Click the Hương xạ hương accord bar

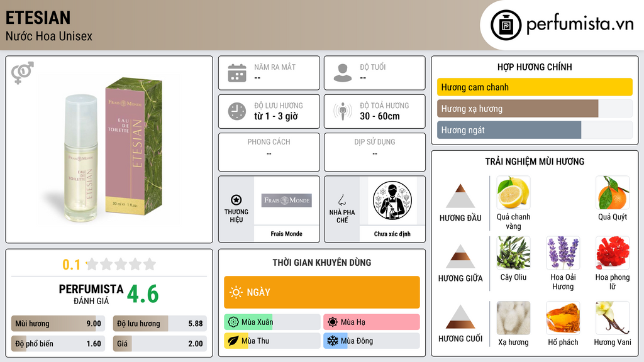pyautogui.click(x=535, y=109)
